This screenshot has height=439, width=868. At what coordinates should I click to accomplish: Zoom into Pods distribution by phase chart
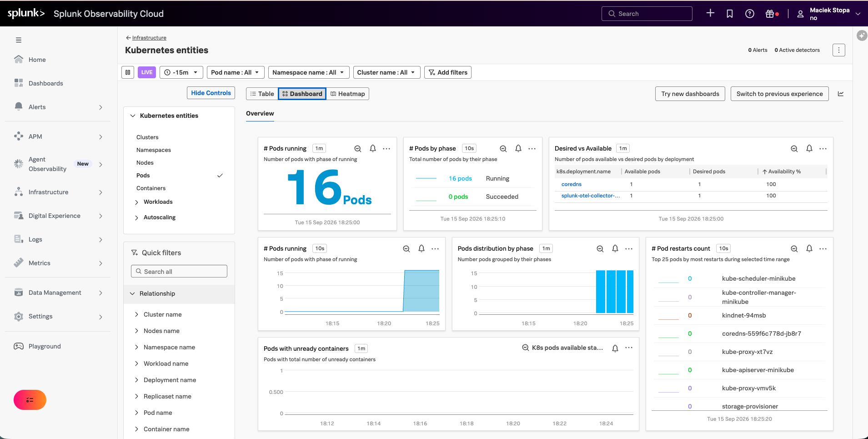click(600, 249)
